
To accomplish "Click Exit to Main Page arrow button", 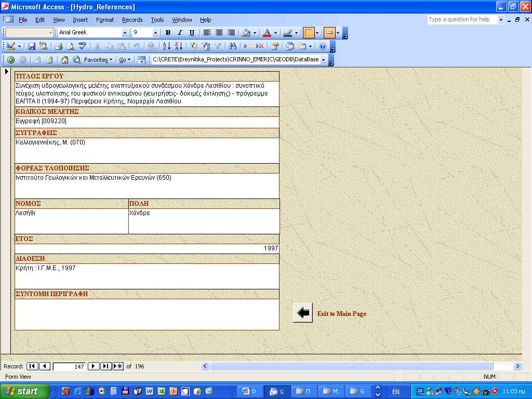I will (303, 312).
